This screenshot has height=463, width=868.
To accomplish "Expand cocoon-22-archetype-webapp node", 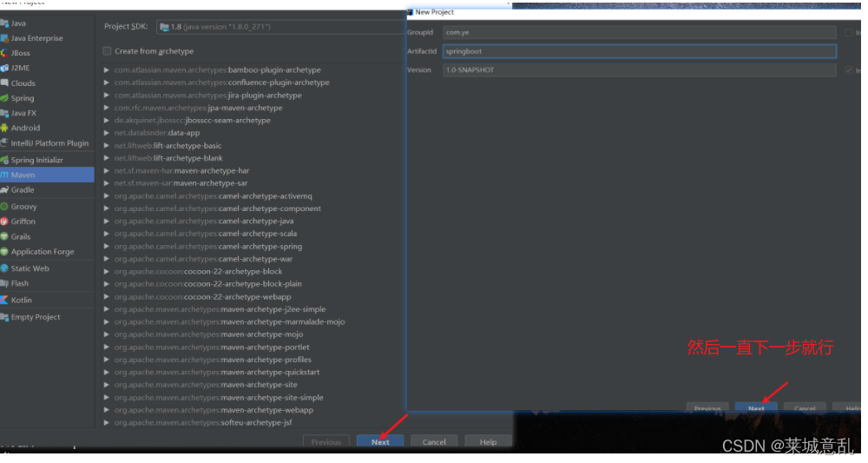I will (106, 297).
